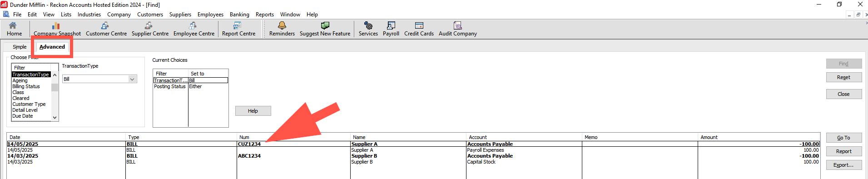The width and height of the screenshot is (868, 179).
Task: Open the Help menu
Action: point(312,15)
